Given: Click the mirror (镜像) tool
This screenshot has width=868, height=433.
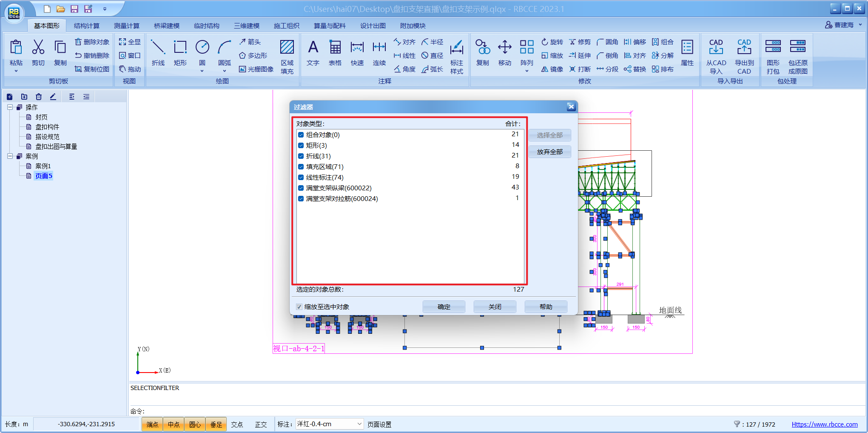Looking at the screenshot, I should (x=552, y=69).
